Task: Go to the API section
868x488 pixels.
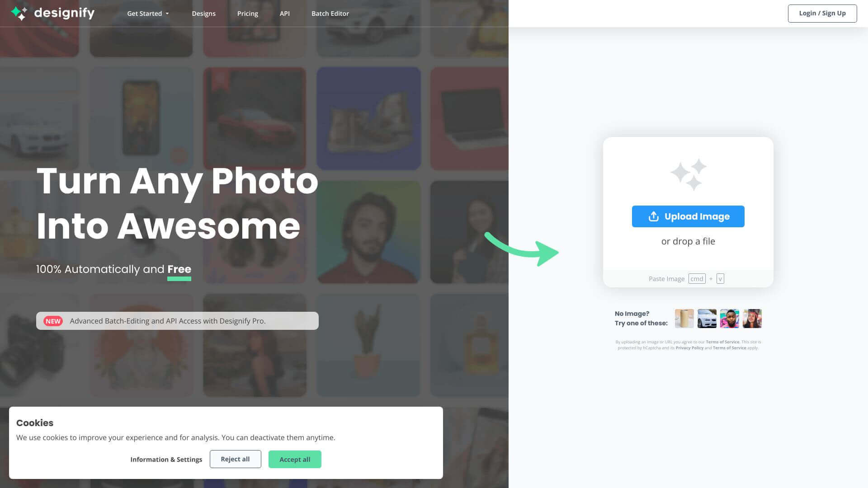Action: click(284, 13)
